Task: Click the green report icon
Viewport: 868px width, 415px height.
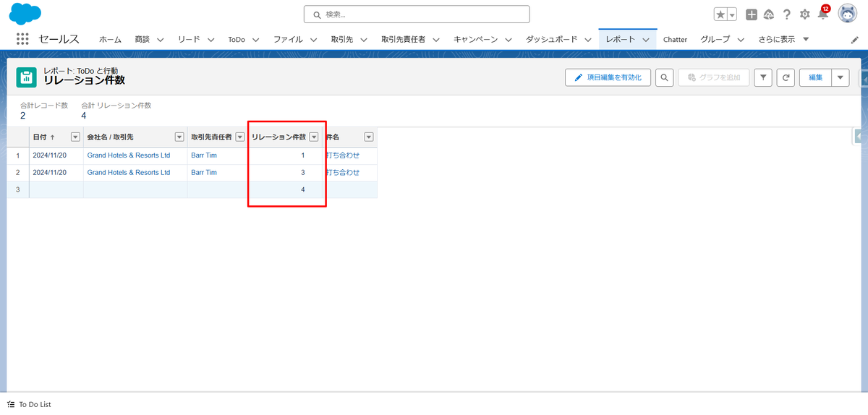Action: pyautogui.click(x=27, y=77)
